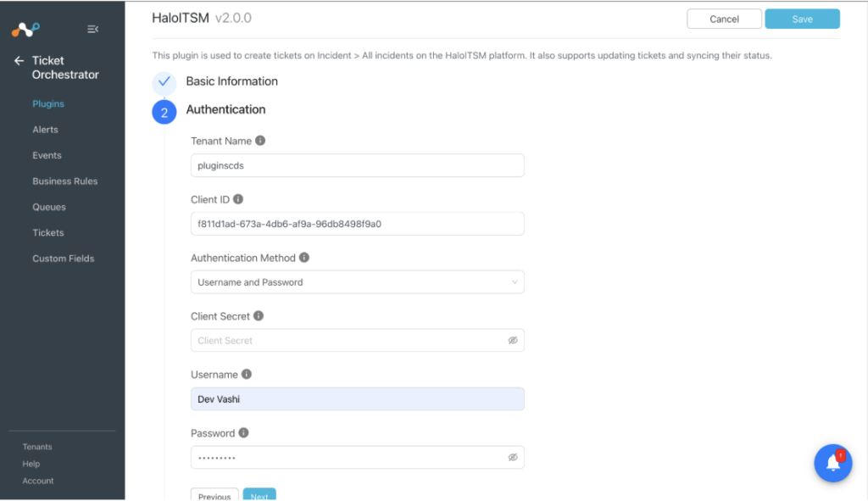This screenshot has width=868, height=501.
Task: Toggle Password visibility eye icon
Action: click(x=513, y=457)
